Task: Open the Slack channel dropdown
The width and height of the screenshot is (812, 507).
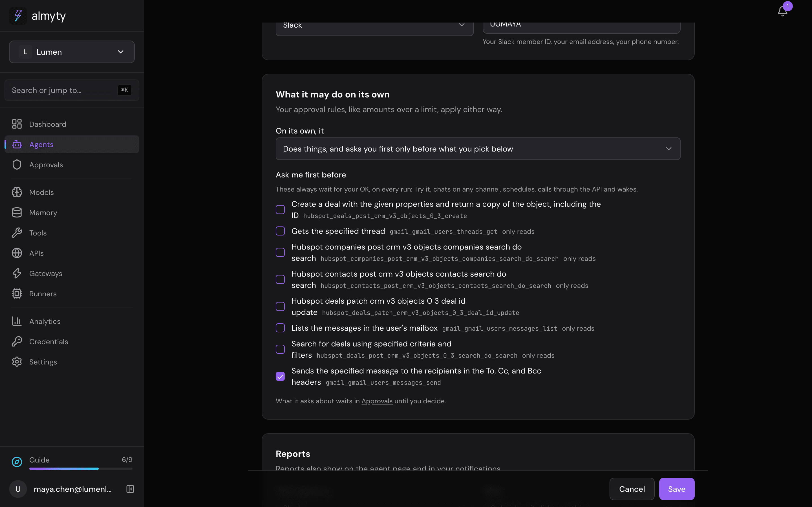Action: tap(374, 25)
